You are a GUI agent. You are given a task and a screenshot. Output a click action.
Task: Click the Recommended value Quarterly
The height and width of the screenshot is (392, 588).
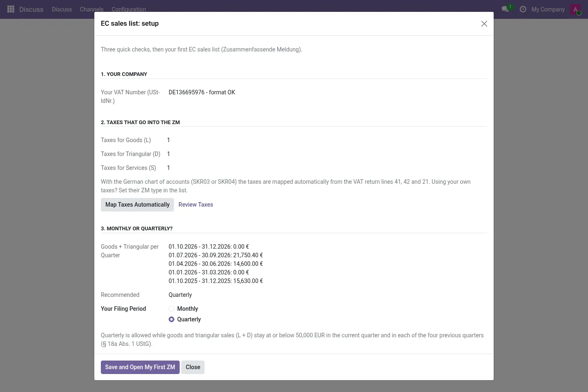pyautogui.click(x=180, y=295)
